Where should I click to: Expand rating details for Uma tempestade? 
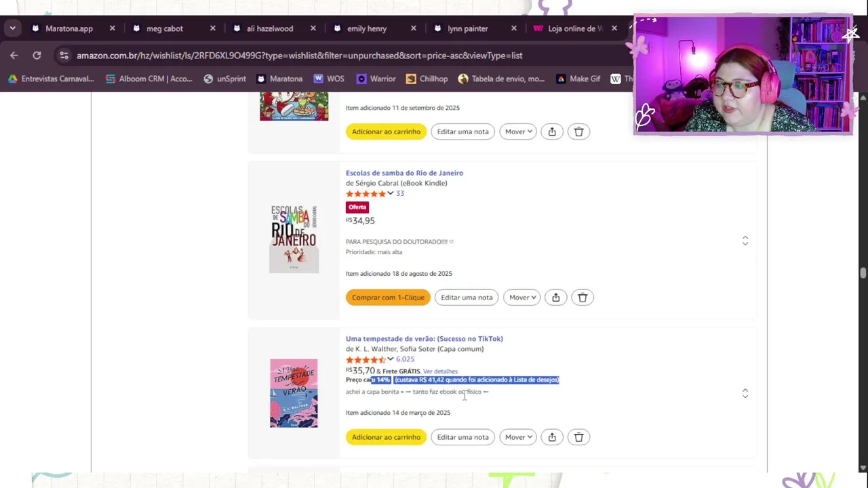click(390, 359)
